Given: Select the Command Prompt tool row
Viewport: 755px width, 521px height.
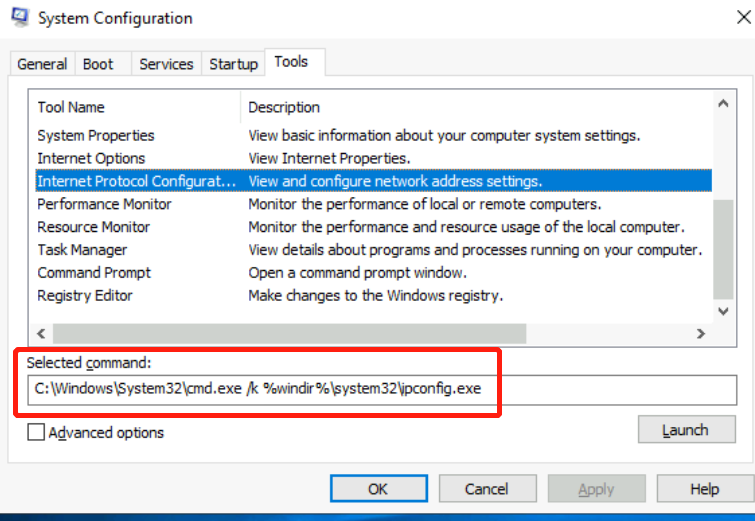Looking at the screenshot, I should (x=94, y=273).
